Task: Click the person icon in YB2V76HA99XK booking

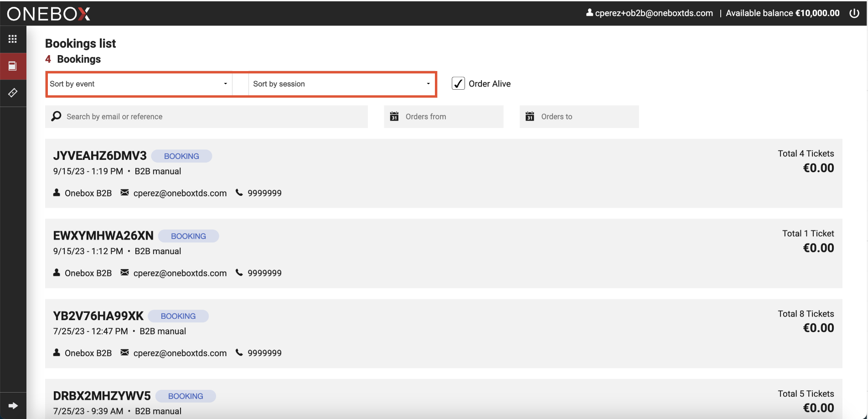Action: [57, 353]
